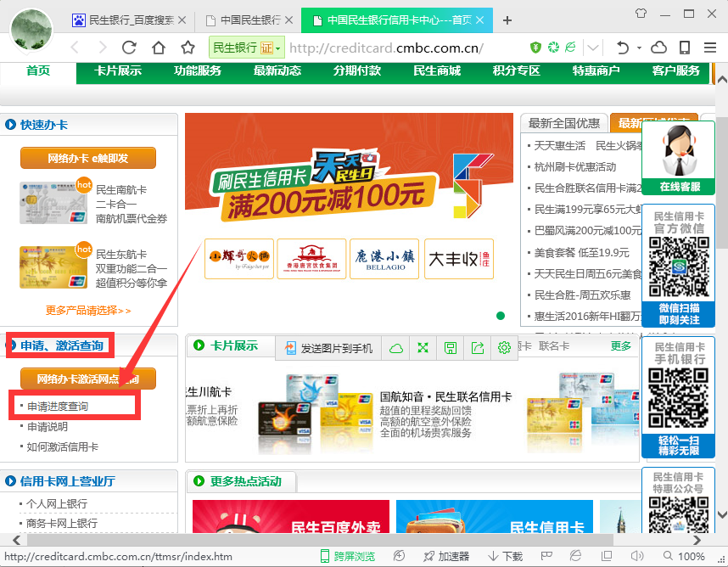
Task: Open image toolbar settings gear
Action: tap(504, 348)
